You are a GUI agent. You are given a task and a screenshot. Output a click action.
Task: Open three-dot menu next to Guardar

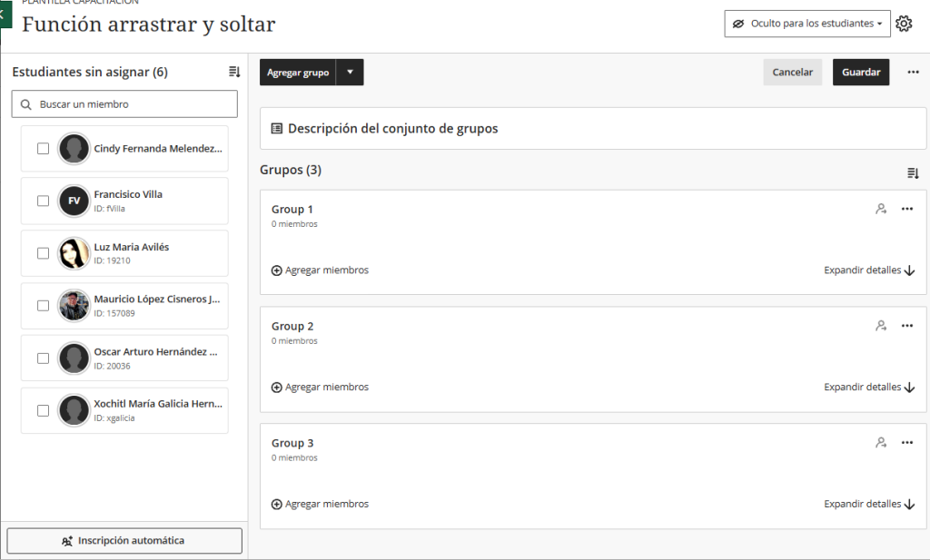tap(913, 73)
